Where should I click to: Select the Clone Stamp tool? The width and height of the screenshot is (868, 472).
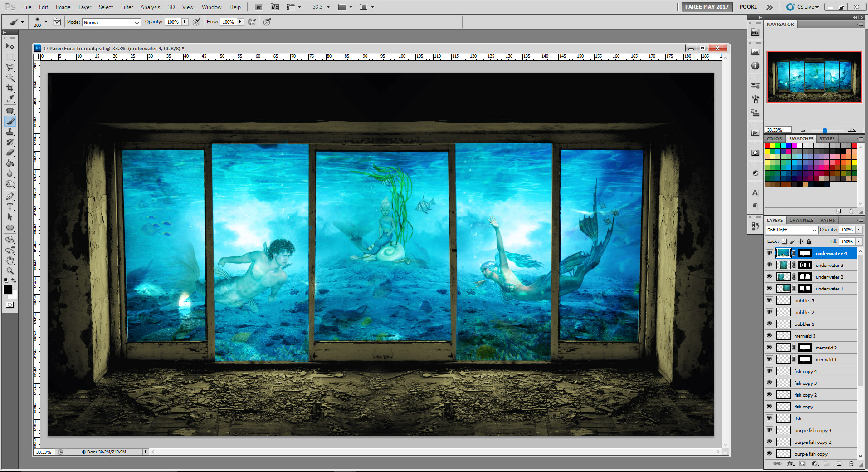tap(9, 132)
